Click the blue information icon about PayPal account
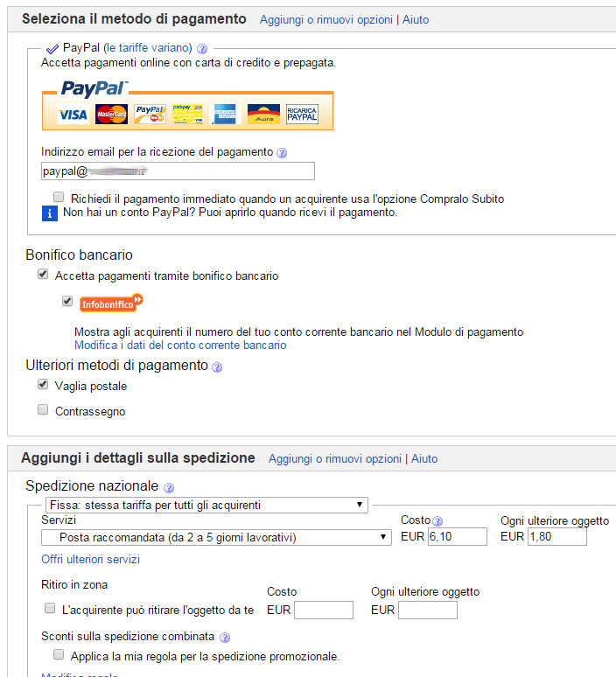616x677 pixels. [50, 213]
